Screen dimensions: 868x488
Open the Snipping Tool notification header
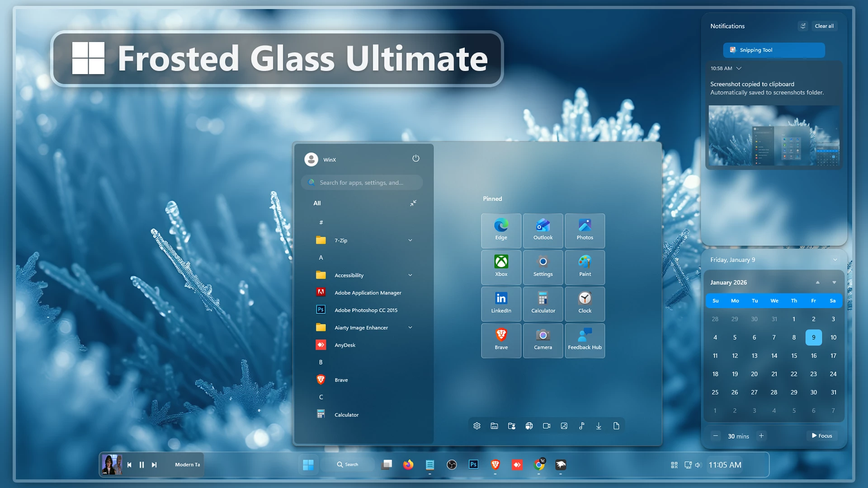point(774,50)
